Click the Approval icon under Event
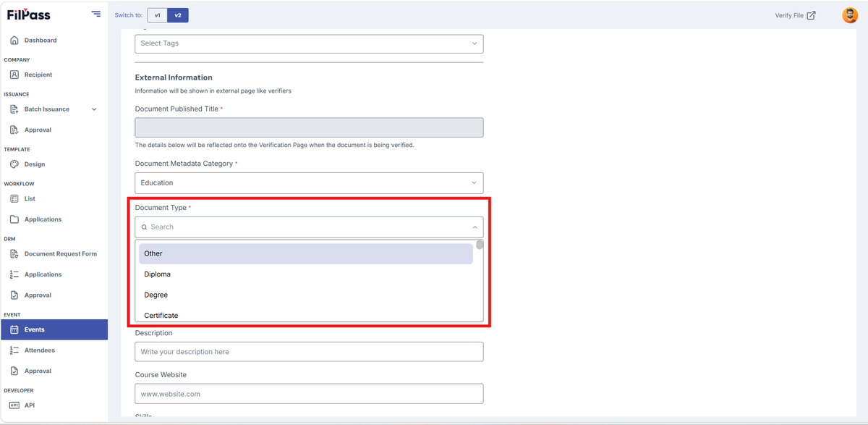The width and height of the screenshot is (868, 425). [14, 371]
